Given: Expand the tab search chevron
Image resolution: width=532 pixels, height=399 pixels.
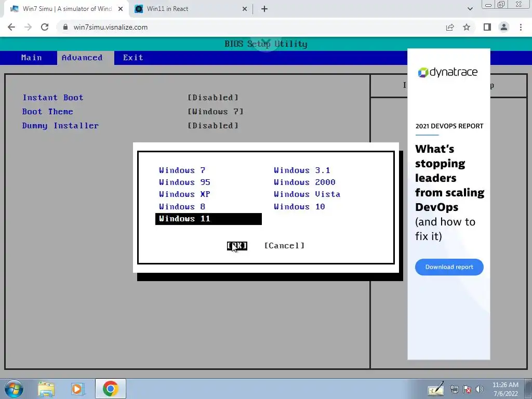Looking at the screenshot, I should point(470,9).
